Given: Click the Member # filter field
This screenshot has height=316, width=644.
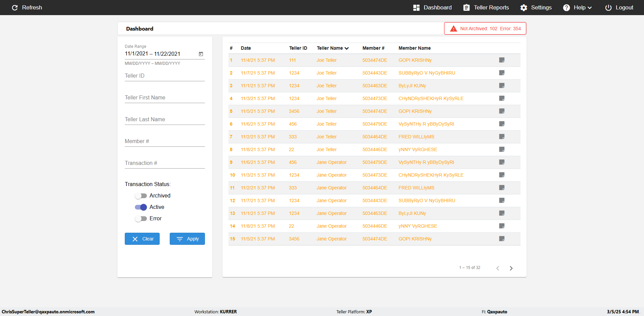Looking at the screenshot, I should [x=165, y=141].
